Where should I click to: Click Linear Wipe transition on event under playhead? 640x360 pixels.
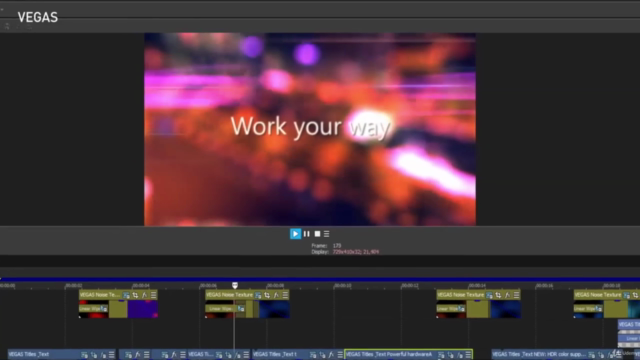click(225, 309)
